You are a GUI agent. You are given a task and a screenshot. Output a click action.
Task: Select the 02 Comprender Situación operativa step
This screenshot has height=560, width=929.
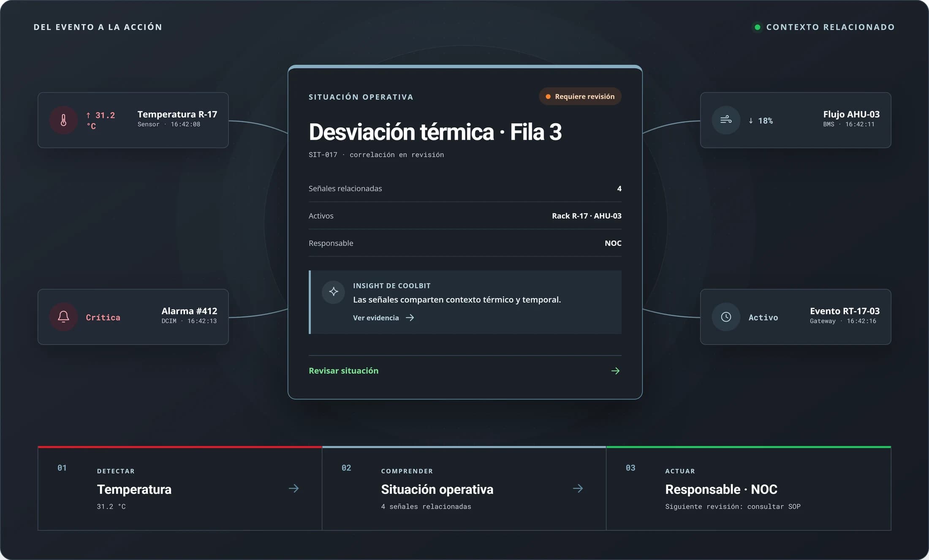[464, 489]
